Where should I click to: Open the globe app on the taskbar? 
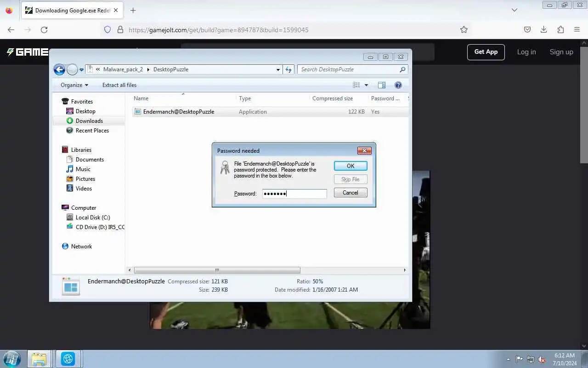pyautogui.click(x=68, y=359)
